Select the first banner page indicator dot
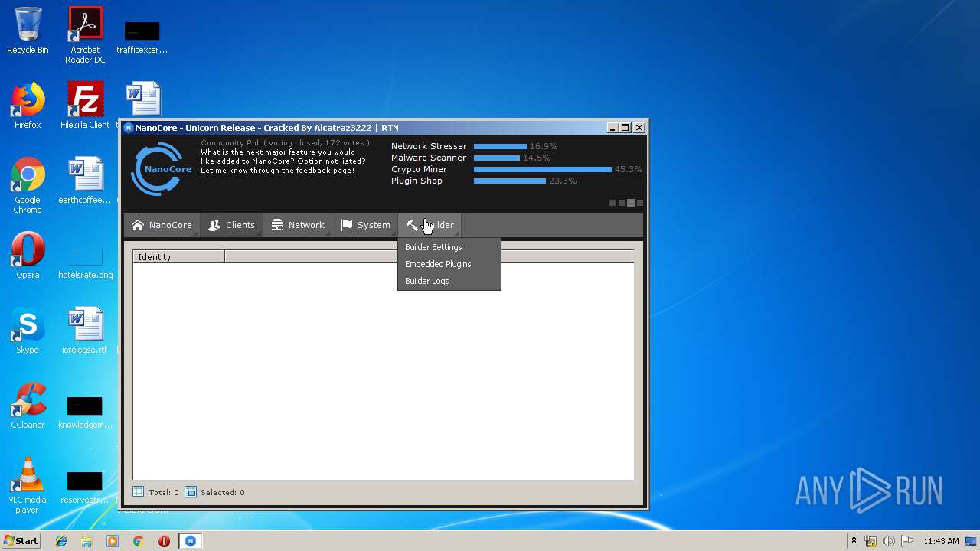Screen dimensions: 980x551 click(x=612, y=203)
